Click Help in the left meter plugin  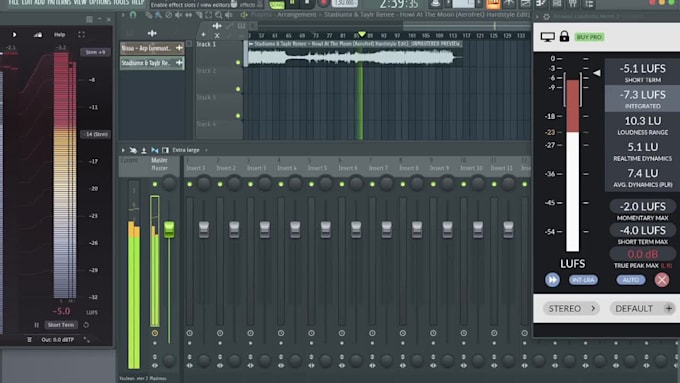[x=59, y=35]
